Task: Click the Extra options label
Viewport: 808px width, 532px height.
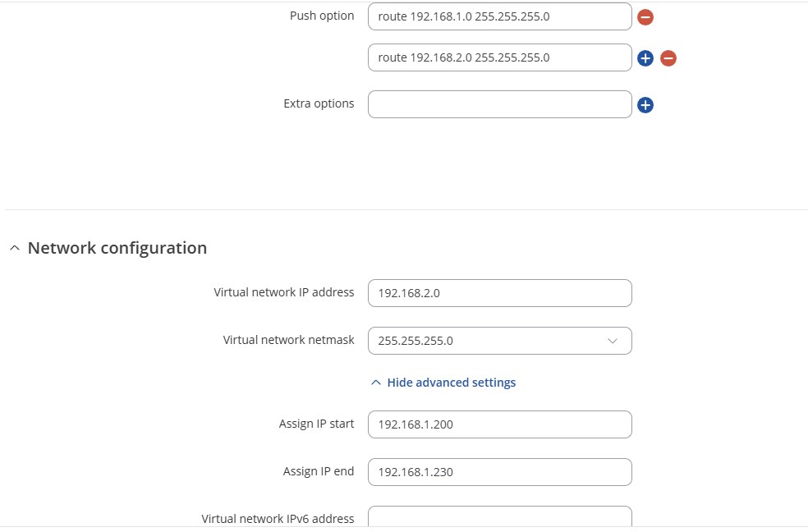Action: tap(319, 103)
